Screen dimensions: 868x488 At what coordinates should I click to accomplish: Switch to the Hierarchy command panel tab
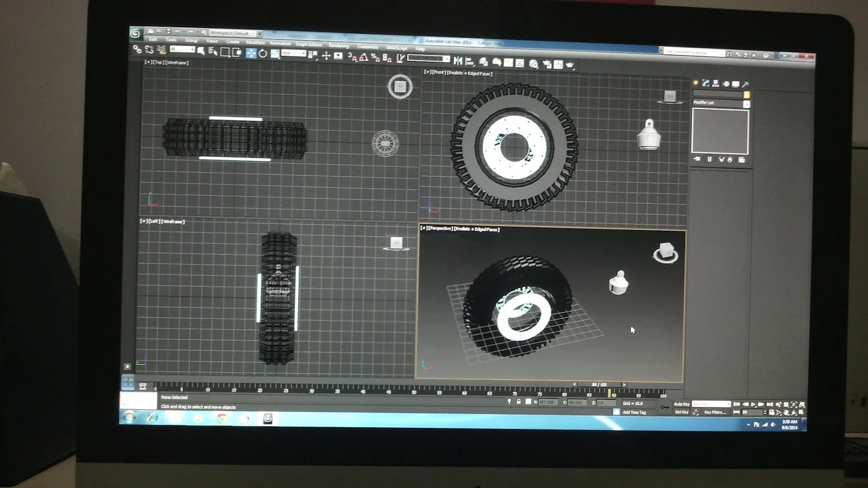point(716,83)
